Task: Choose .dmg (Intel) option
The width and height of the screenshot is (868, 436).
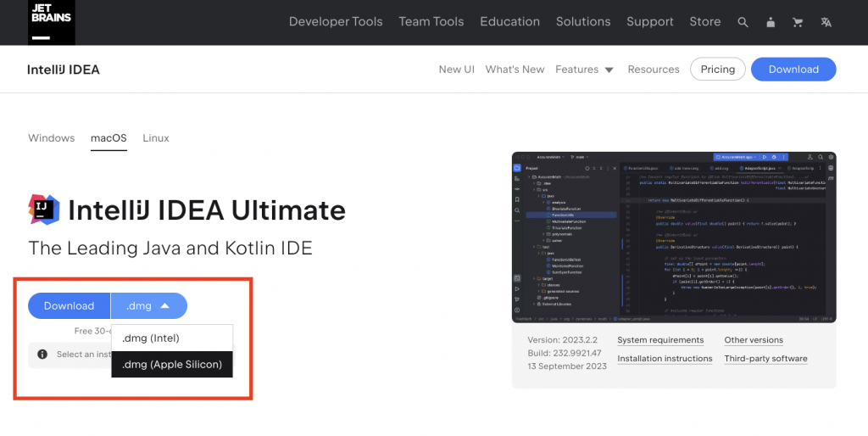Action: click(171, 338)
